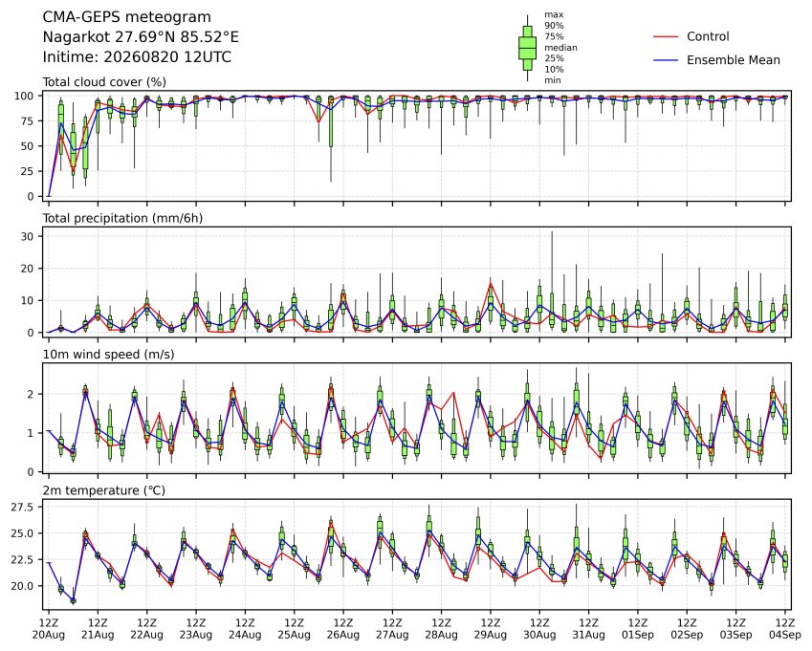Click the blue Ensemble Mean legend line
The height and width of the screenshot is (651, 812).
coord(666,60)
